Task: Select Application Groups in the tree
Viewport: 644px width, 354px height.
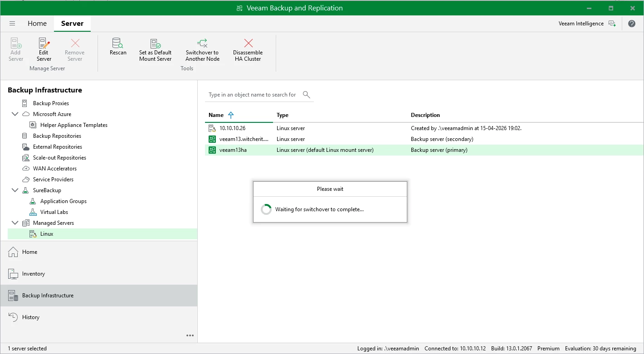Action: tap(63, 201)
